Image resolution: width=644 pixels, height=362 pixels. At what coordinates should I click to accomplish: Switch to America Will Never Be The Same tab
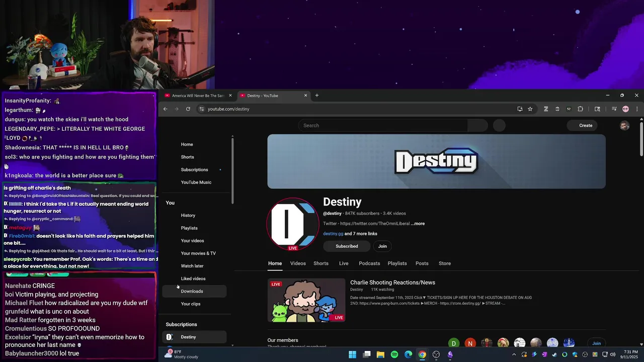click(x=198, y=96)
